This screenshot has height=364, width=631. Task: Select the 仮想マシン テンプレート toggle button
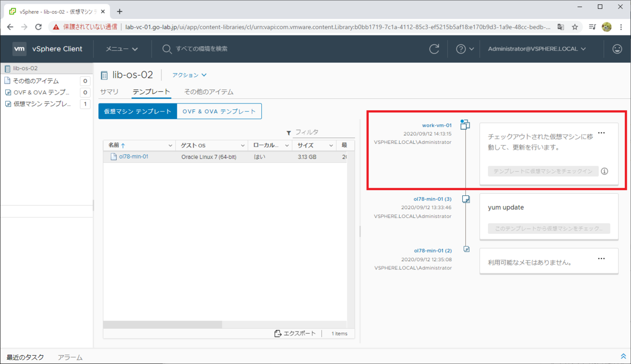(x=138, y=111)
